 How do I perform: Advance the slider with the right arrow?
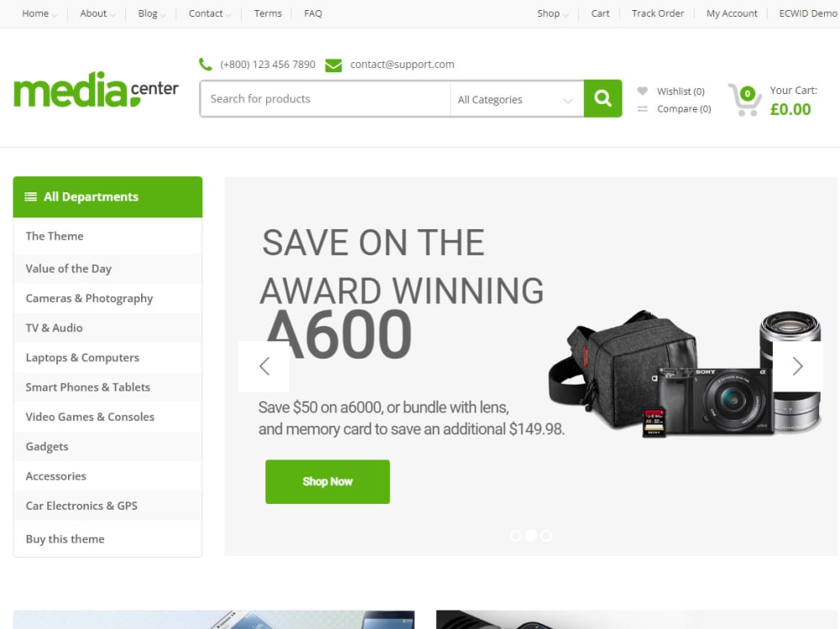[x=796, y=366]
